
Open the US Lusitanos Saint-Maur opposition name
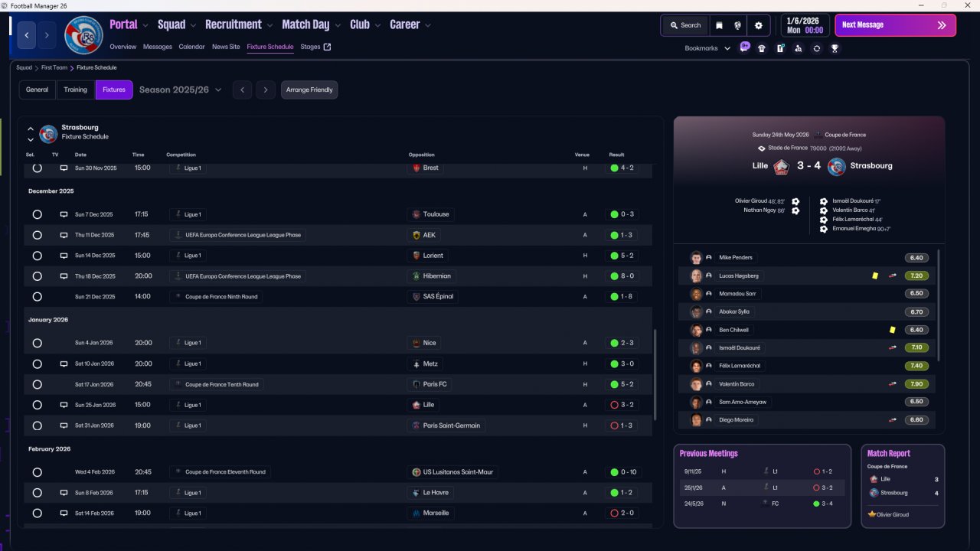[458, 472]
